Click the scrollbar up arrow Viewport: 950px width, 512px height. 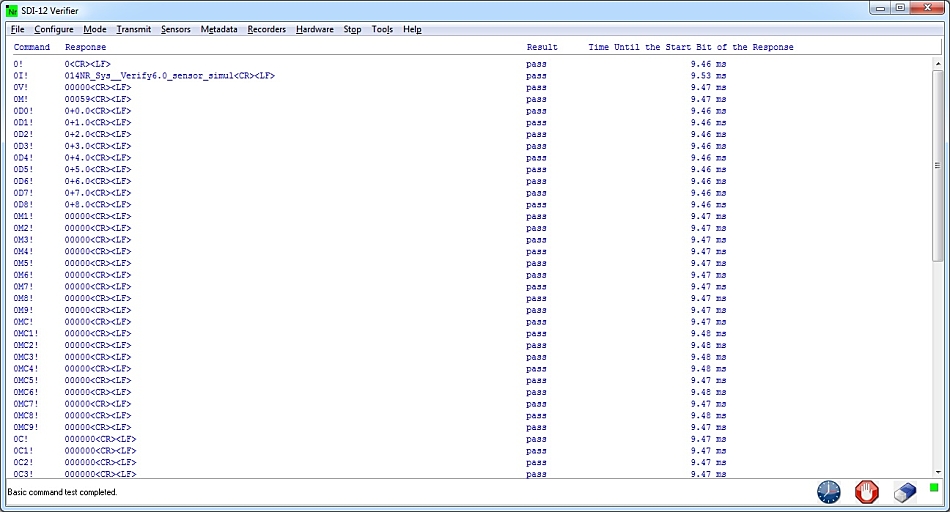(938, 63)
